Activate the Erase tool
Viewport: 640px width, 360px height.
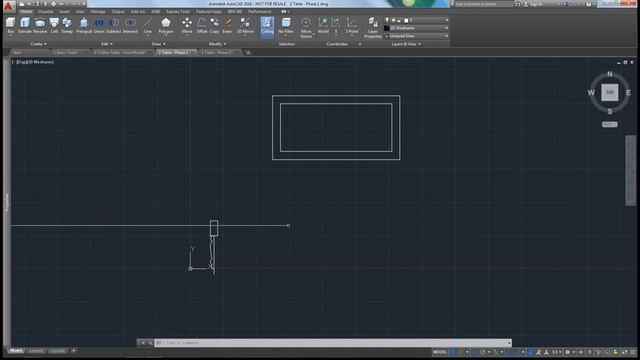[x=227, y=25]
